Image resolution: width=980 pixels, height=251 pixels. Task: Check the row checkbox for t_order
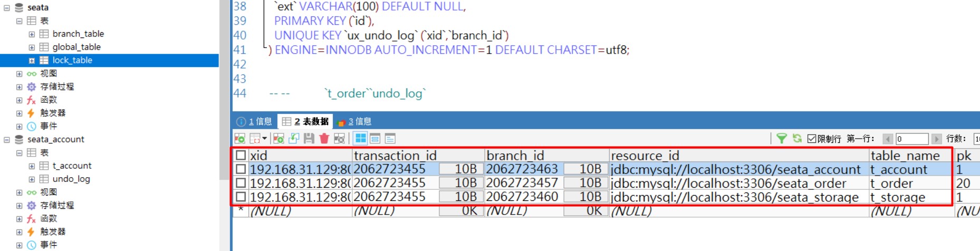pyautogui.click(x=241, y=182)
